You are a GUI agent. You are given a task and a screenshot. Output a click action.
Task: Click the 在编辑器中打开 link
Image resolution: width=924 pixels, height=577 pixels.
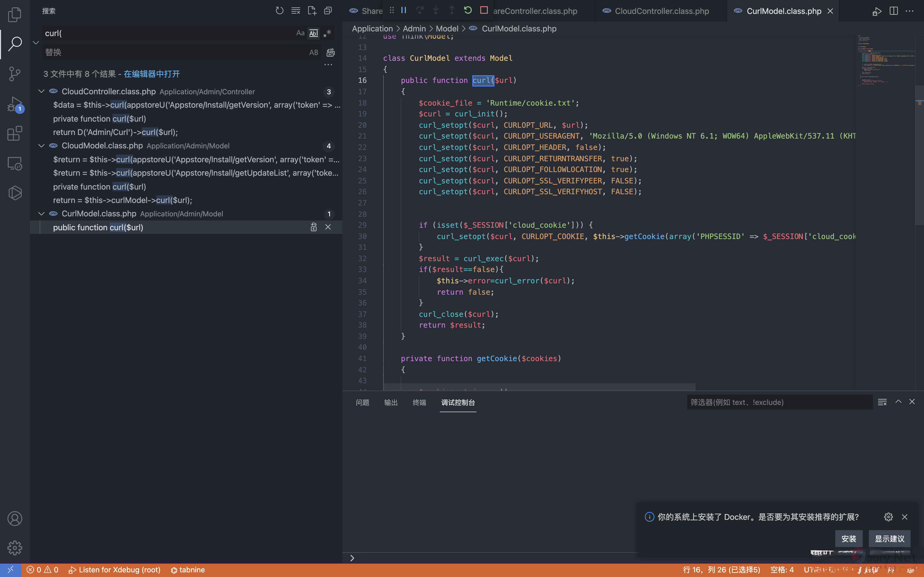coord(152,74)
